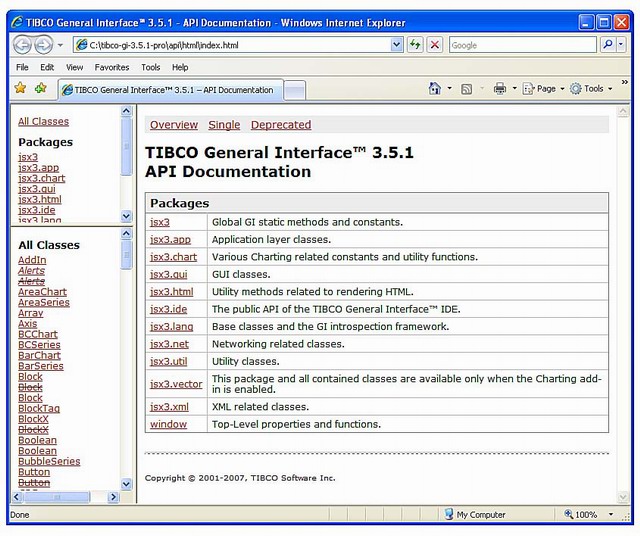The width and height of the screenshot is (640, 536).
Task: Open the Tools menu in menu bar
Action: pyautogui.click(x=151, y=67)
